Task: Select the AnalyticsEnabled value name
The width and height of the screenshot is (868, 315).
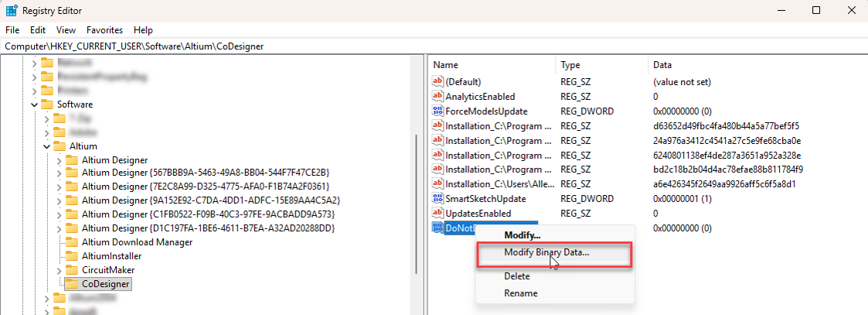Action: pyautogui.click(x=480, y=97)
